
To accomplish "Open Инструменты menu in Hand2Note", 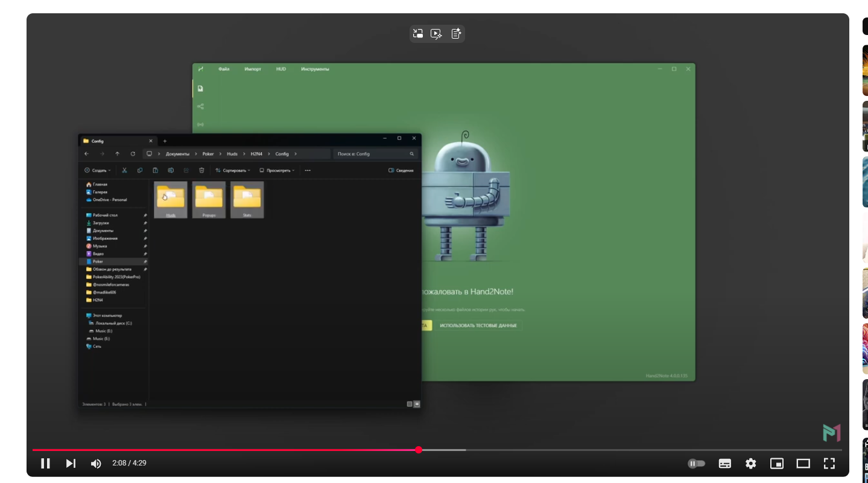I will pyautogui.click(x=315, y=69).
